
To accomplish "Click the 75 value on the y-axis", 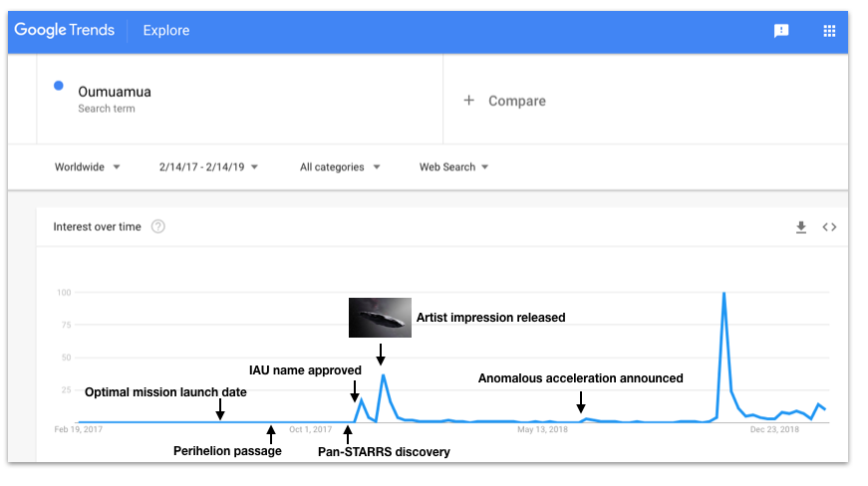I will (x=67, y=325).
